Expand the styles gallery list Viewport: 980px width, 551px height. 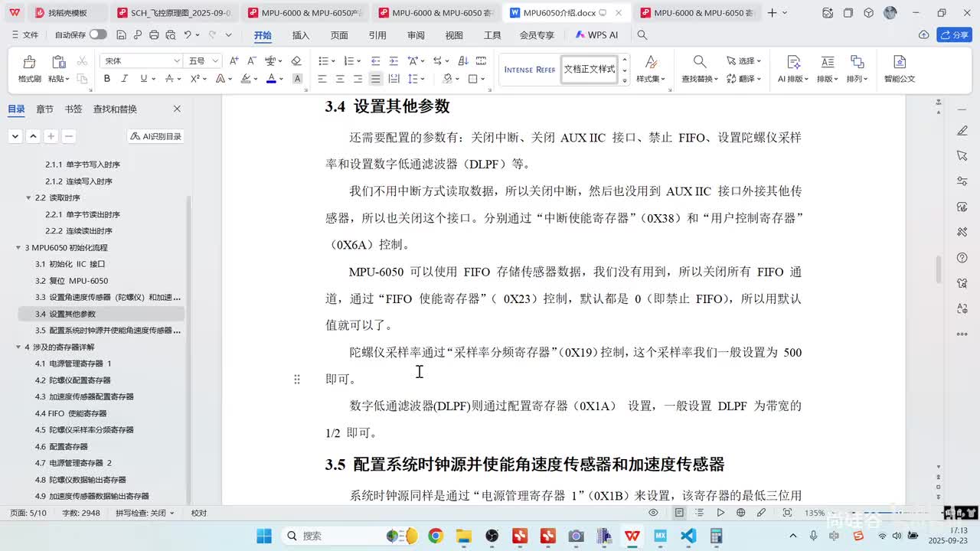click(x=625, y=80)
